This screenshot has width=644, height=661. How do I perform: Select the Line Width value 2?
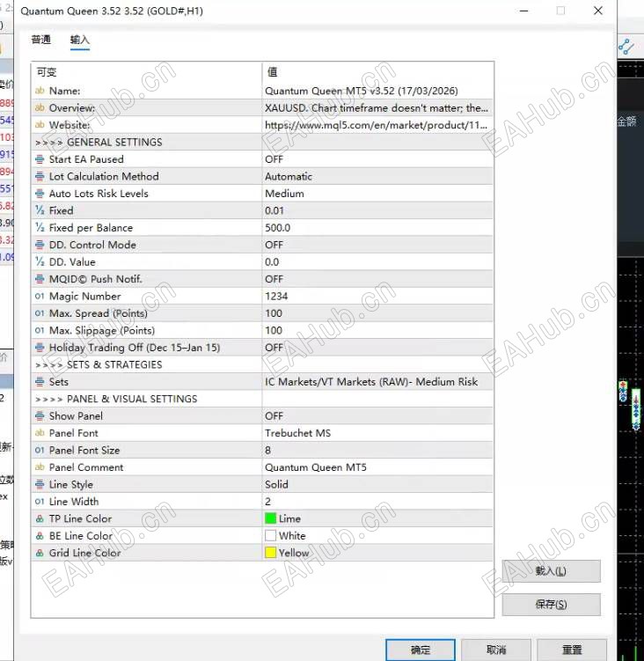click(x=377, y=501)
